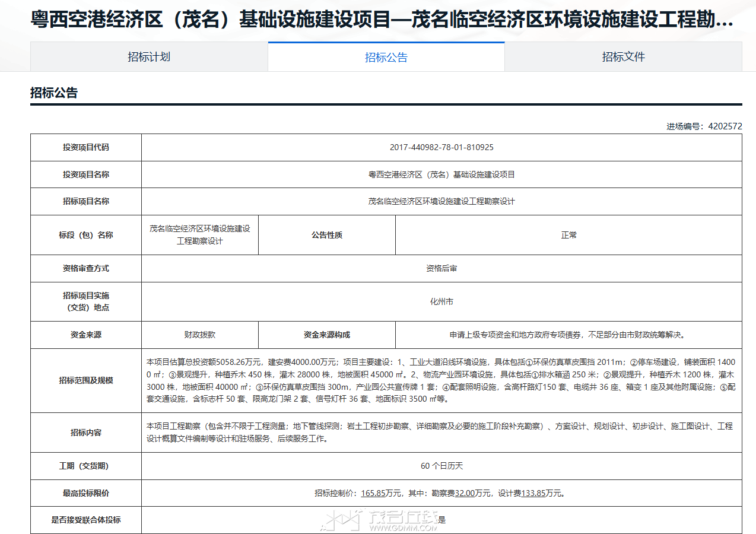This screenshot has width=756, height=534.
Task: Click the project code 2017-440982-78-01-810925
Action: (x=441, y=147)
